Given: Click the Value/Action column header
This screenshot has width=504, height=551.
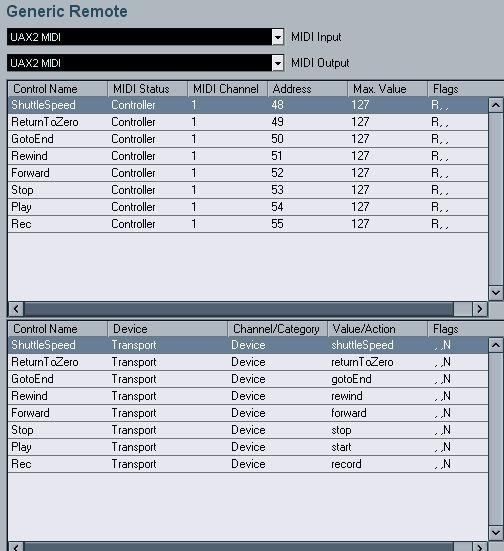Looking at the screenshot, I should (x=378, y=329).
